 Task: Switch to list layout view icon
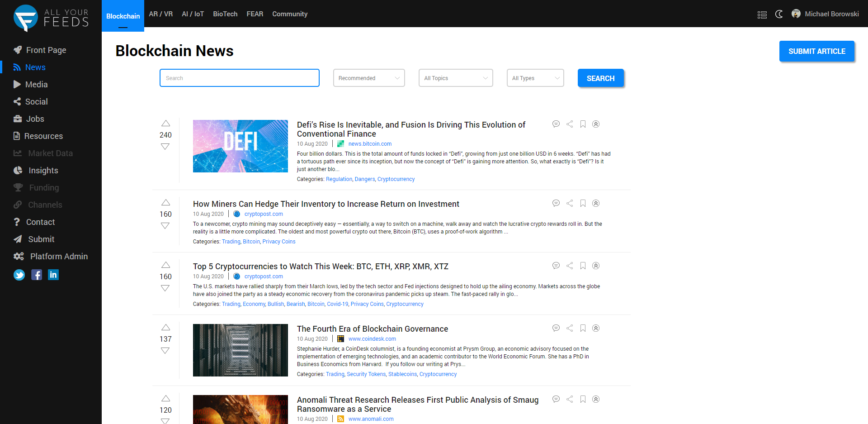click(762, 14)
